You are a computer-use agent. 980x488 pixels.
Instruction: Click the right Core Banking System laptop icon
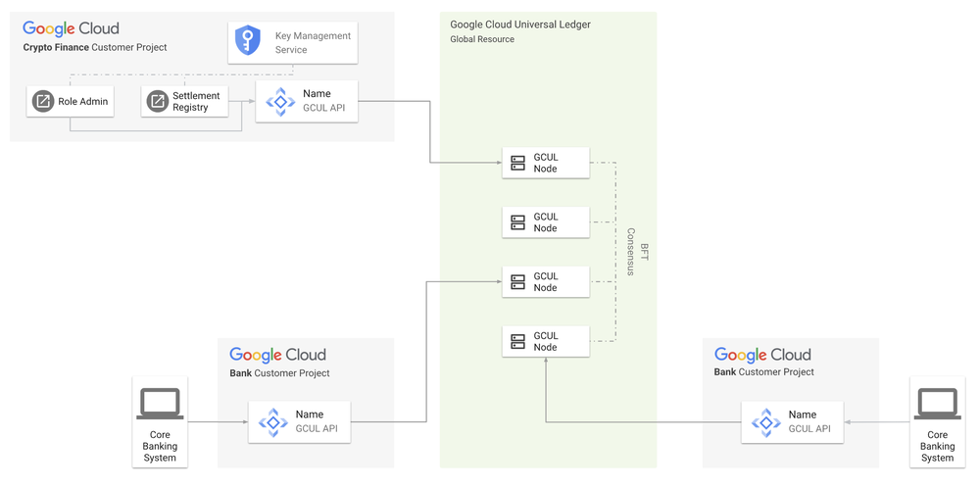938,404
